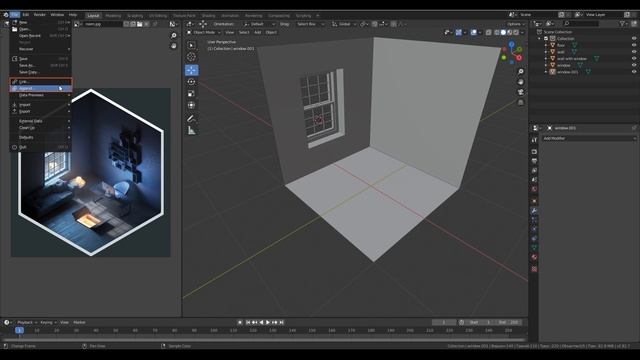Hide the floor object in outliner

point(634,45)
